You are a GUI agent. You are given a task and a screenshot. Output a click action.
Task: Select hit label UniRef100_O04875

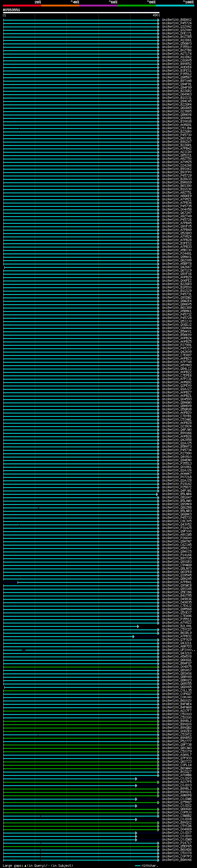tap(177, 667)
